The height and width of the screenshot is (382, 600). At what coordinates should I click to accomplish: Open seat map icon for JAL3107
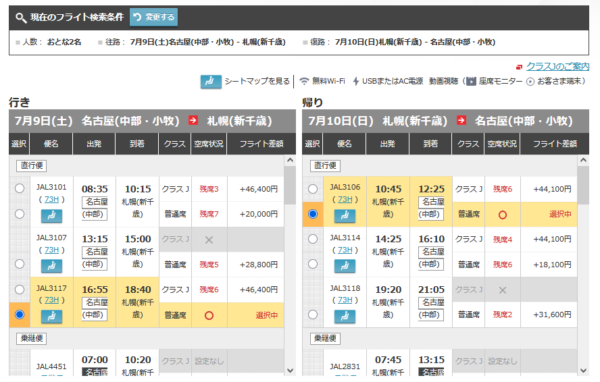coord(52,266)
